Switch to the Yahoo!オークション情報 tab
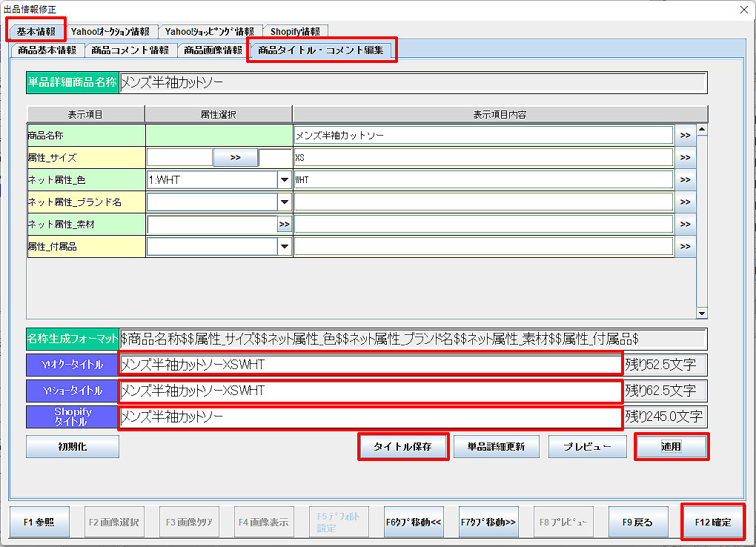The image size is (756, 547). (110, 32)
